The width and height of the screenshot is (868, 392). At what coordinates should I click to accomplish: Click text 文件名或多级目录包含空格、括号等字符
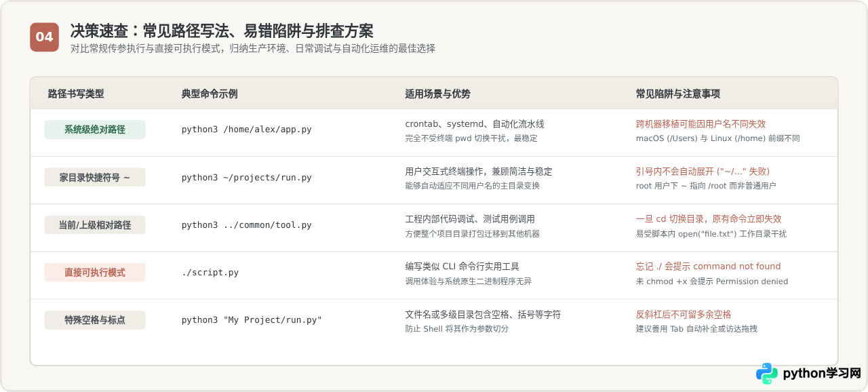coord(483,315)
